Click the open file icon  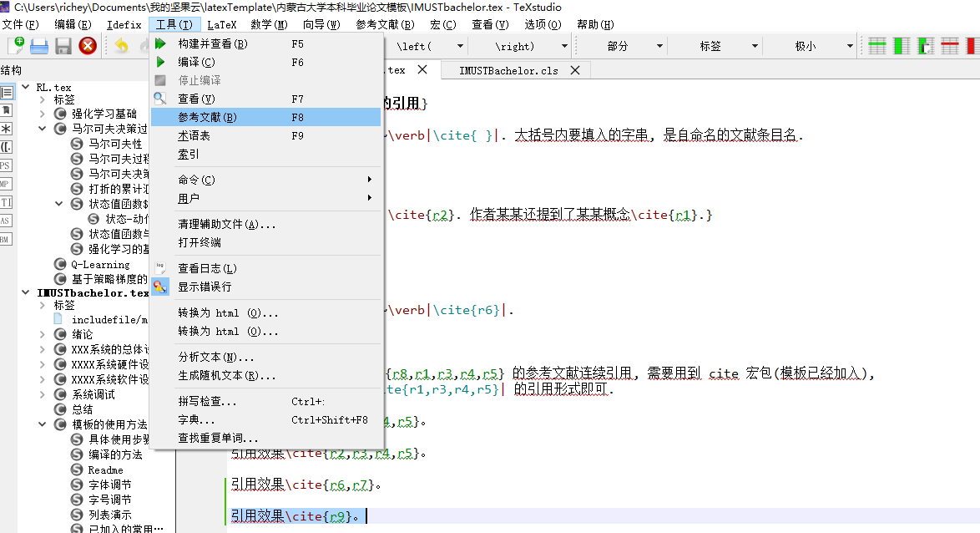[x=39, y=46]
